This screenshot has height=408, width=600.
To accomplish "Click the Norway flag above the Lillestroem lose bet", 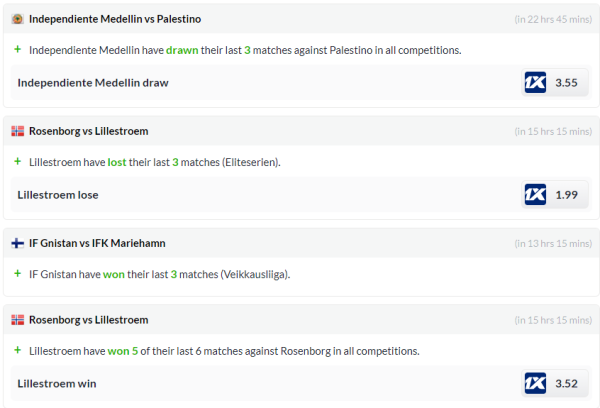I will click(18, 131).
